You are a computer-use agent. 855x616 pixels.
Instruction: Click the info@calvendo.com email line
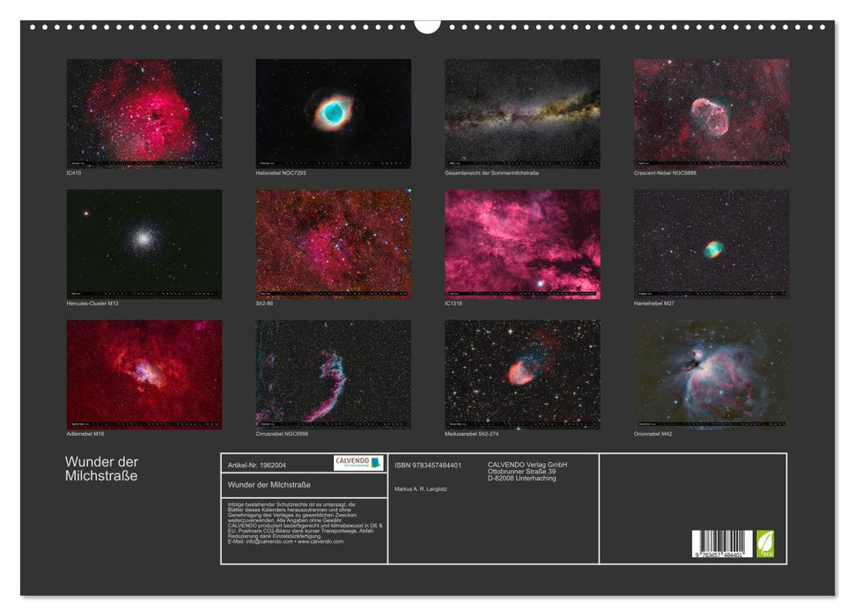click(285, 542)
